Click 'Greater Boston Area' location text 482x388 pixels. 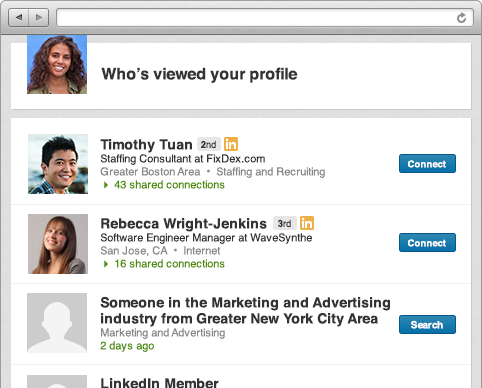coord(150,172)
